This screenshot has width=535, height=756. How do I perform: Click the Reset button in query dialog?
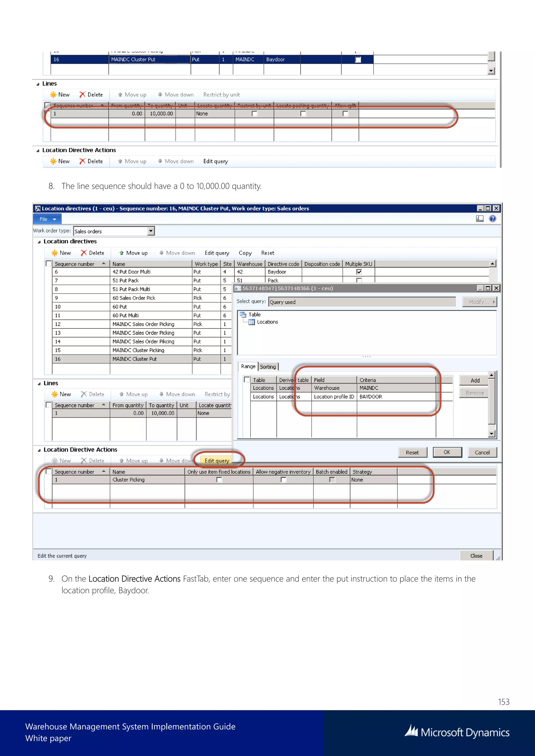tap(412, 452)
